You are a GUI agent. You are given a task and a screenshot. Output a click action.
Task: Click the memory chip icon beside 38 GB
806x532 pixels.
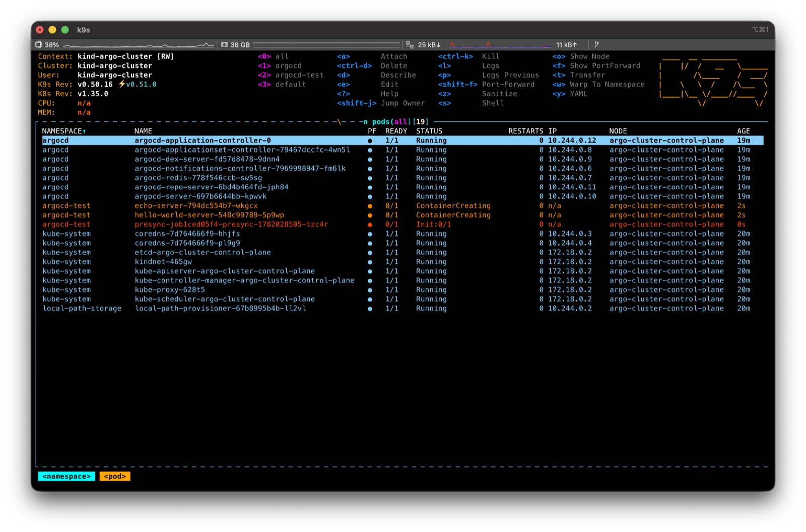click(x=224, y=45)
